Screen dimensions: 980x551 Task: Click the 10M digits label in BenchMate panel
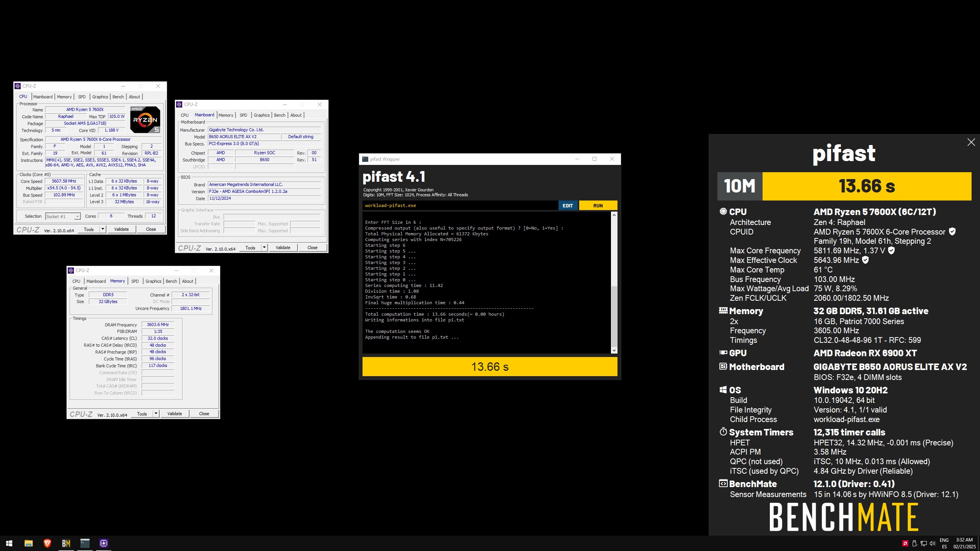[x=740, y=186]
